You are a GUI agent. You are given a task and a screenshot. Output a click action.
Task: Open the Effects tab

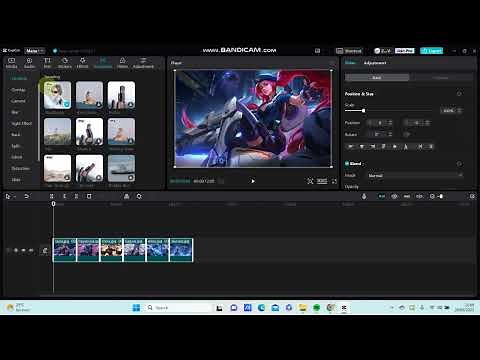[82, 63]
